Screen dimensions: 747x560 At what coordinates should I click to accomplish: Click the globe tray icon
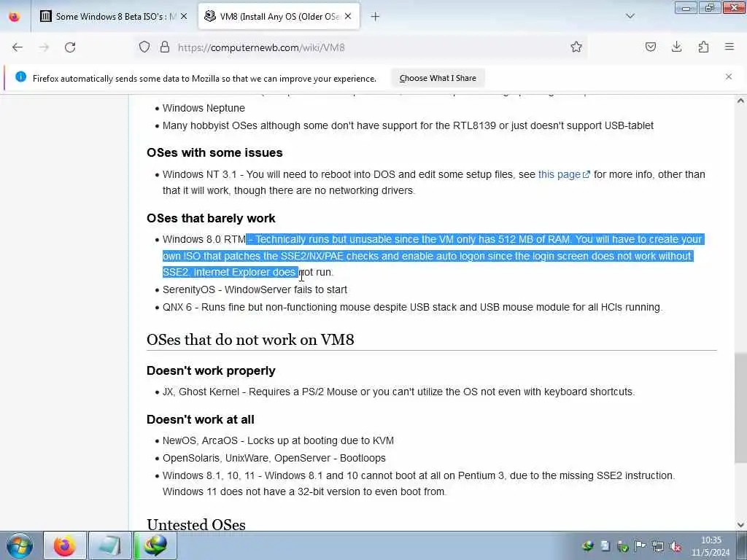point(588,546)
